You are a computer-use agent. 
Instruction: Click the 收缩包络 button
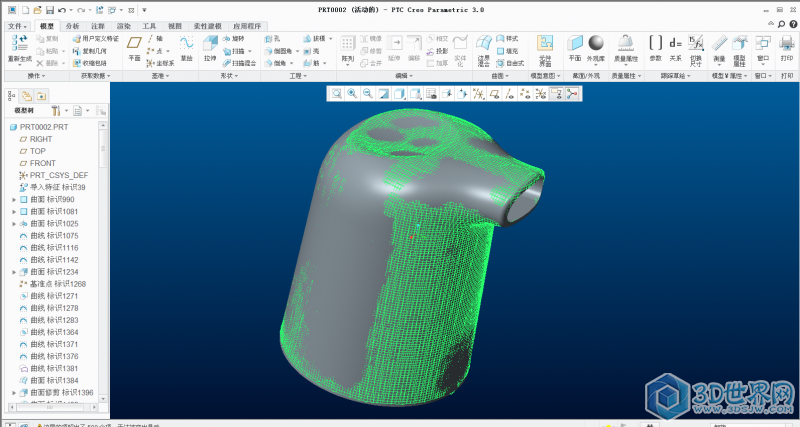[89, 63]
